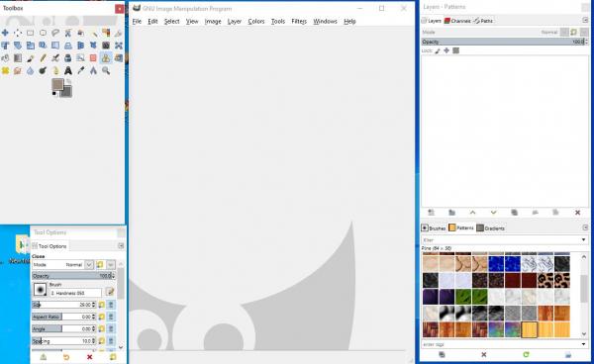Select the Pencil tool
The width and height of the screenshot is (594, 364).
click(x=43, y=58)
